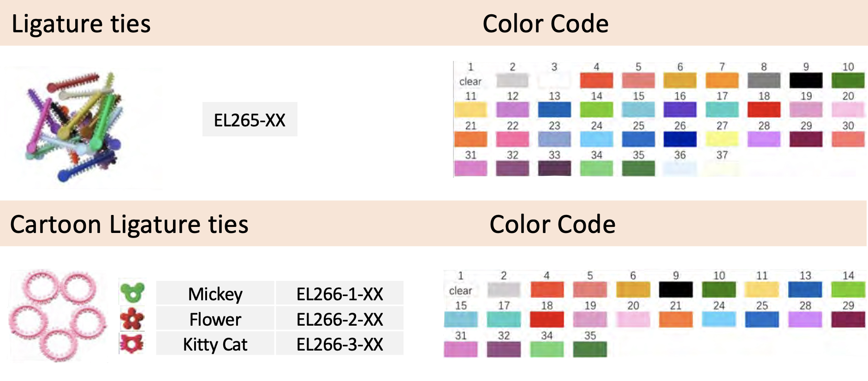Pick orange swatch number 21 in bottom chart

coord(676,320)
